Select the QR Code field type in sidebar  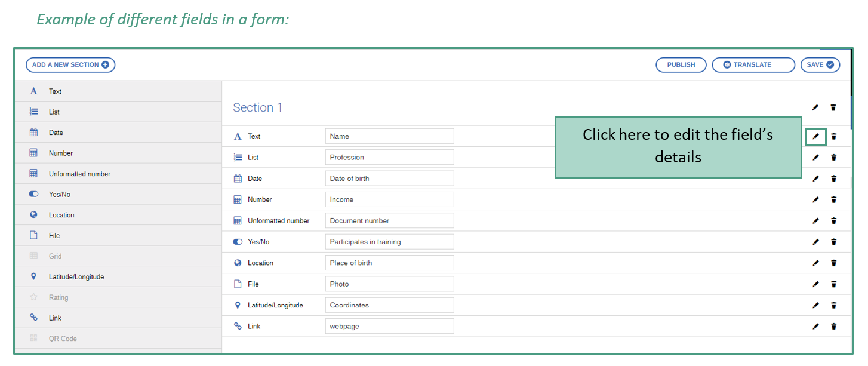click(x=118, y=339)
